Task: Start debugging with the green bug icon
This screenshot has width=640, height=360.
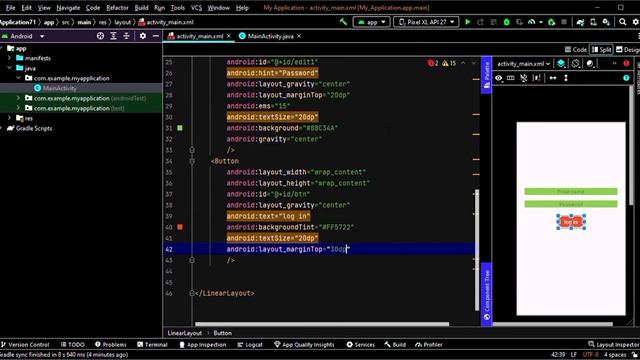Action: click(507, 22)
